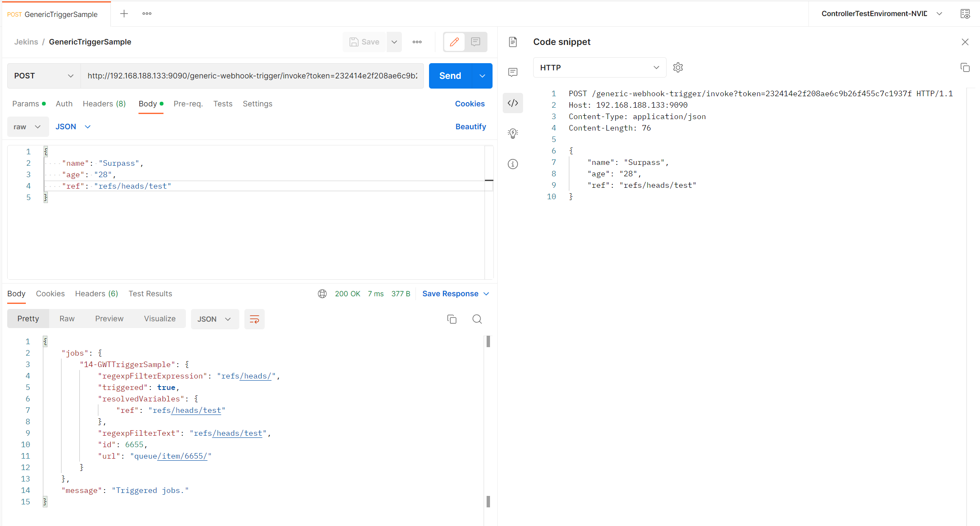Click the network globe icon
Image resolution: width=980 pixels, height=526 pixels.
point(322,294)
